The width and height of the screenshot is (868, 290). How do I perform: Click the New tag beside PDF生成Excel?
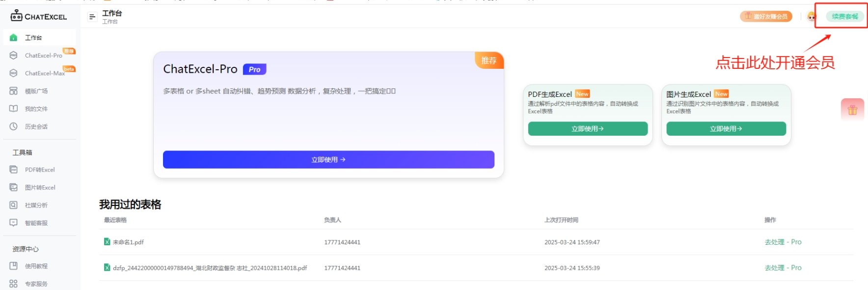[582, 94]
